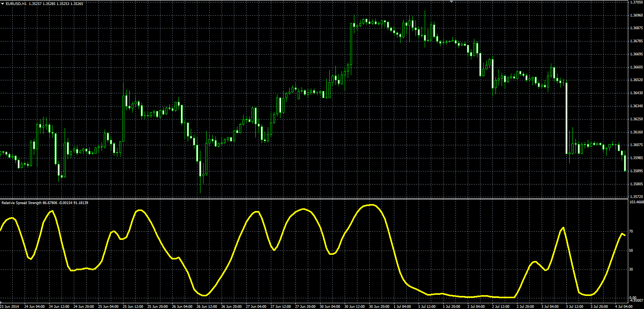Click the 26 Jun 20:00 time label
Screen dimensions: 644x309
point(232,307)
